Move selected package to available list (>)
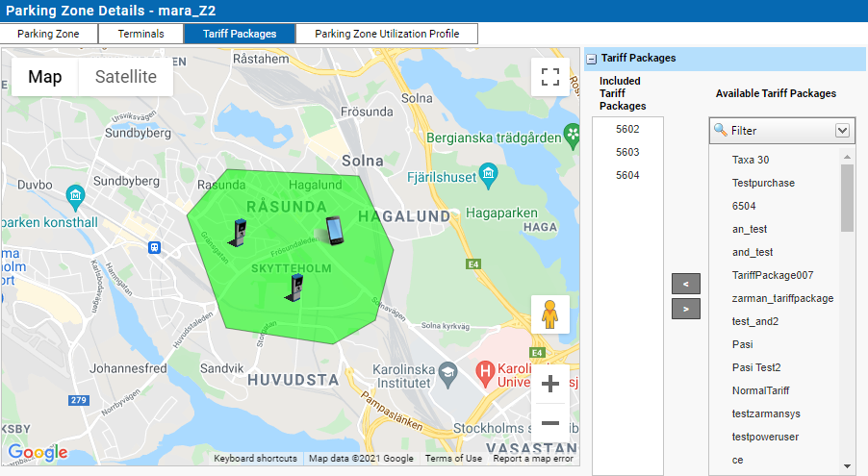 tap(686, 309)
